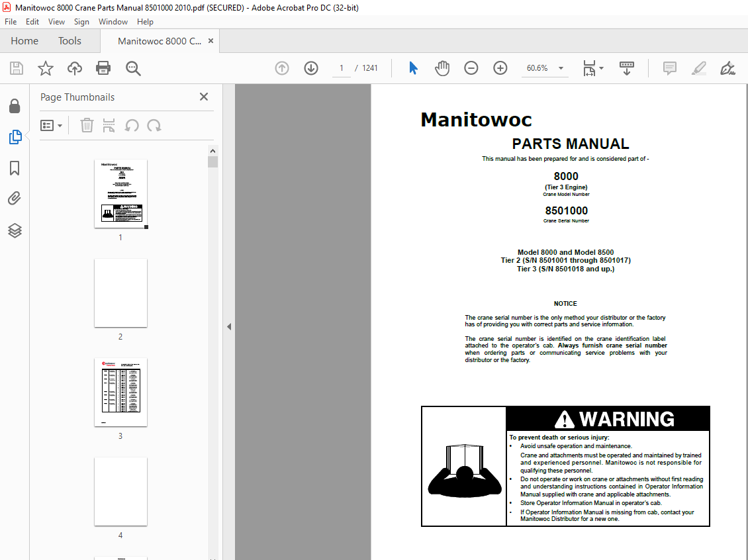Screen dimensions: 748x560
Task: Click the cloud upload icon
Action: 74,68
